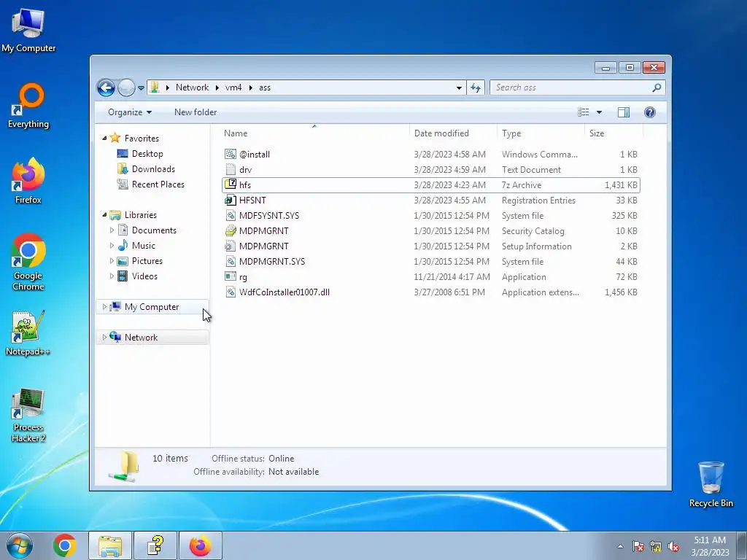Click the change view icon

pyautogui.click(x=584, y=112)
